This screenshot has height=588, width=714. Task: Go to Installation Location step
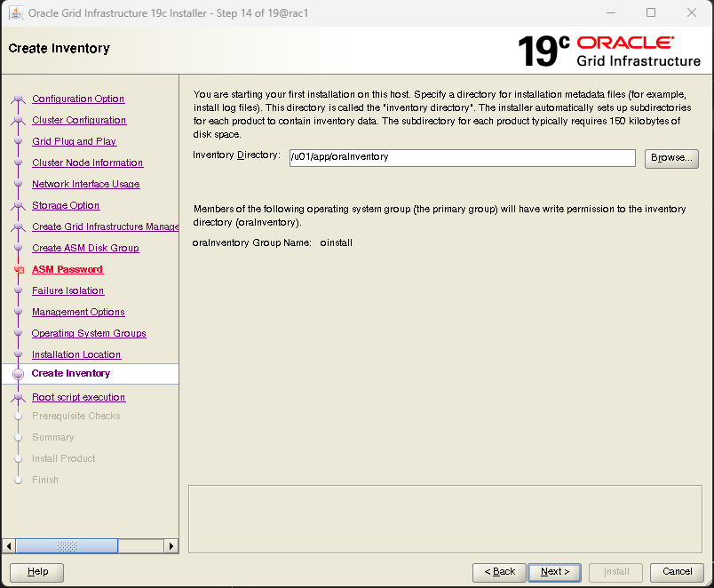(76, 354)
